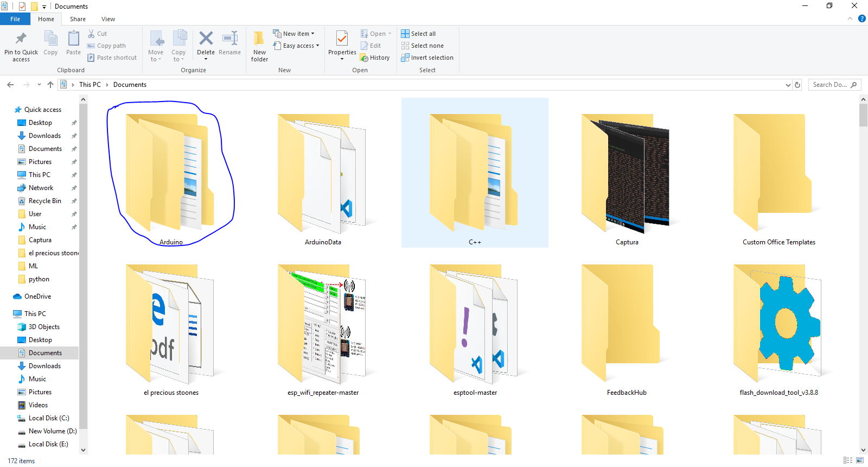The height and width of the screenshot is (467, 868).
Task: Switch to the Share ribbon tab
Action: [x=78, y=19]
